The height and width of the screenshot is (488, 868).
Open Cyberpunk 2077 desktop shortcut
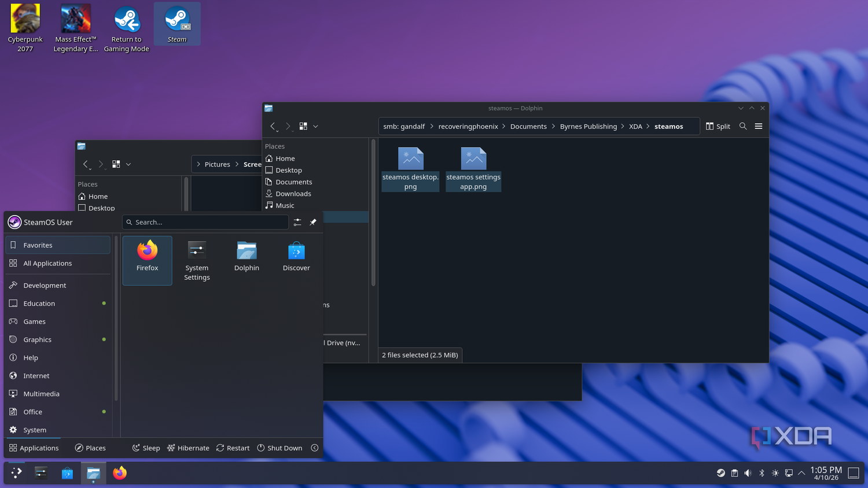(x=25, y=28)
